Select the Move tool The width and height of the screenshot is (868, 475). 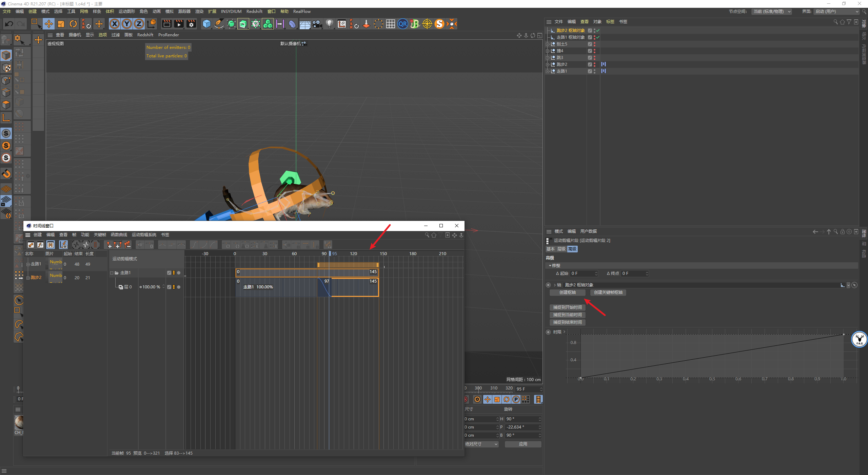coord(49,24)
